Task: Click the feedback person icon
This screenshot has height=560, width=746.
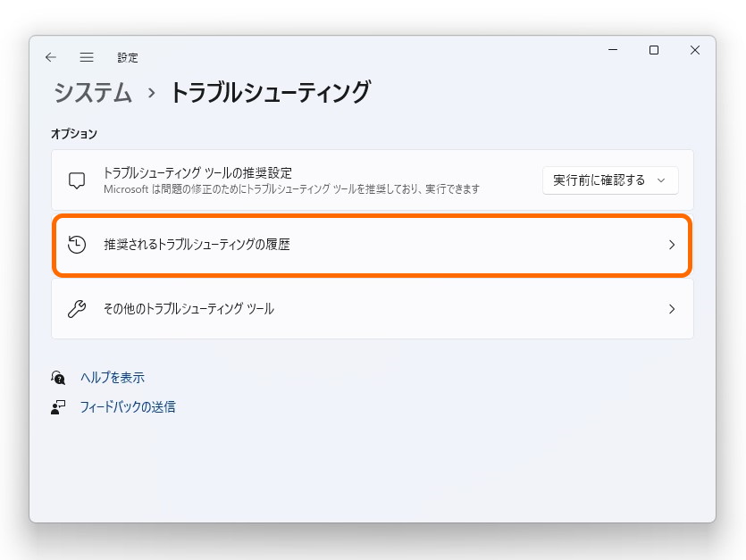Action: point(59,407)
